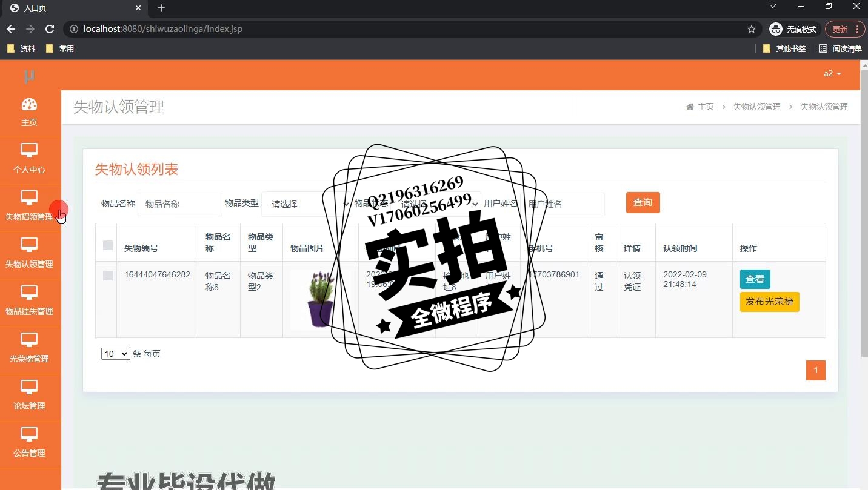Click the 查看 button in the row

(x=755, y=279)
